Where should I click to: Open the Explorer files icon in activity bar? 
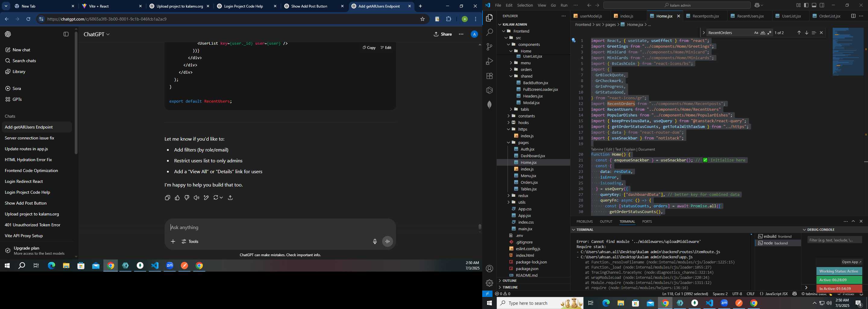(489, 18)
